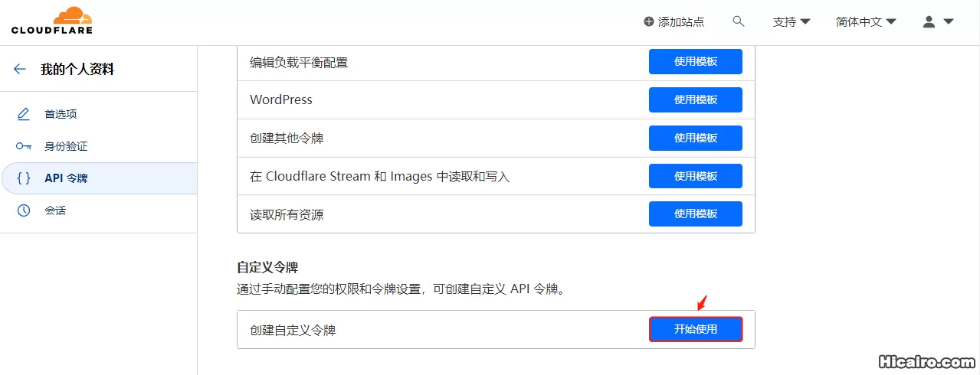Screen dimensions: 980x375
Task: Click the key icon for 身份验证
Action: pos(24,146)
